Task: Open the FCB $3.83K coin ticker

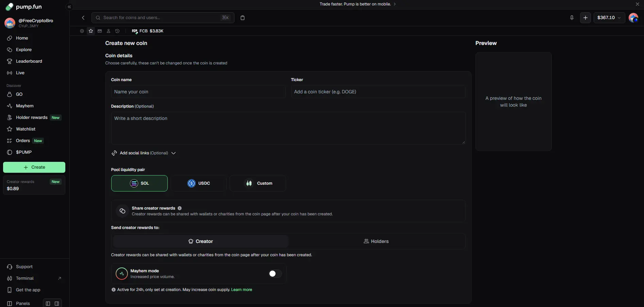Action: pyautogui.click(x=148, y=31)
